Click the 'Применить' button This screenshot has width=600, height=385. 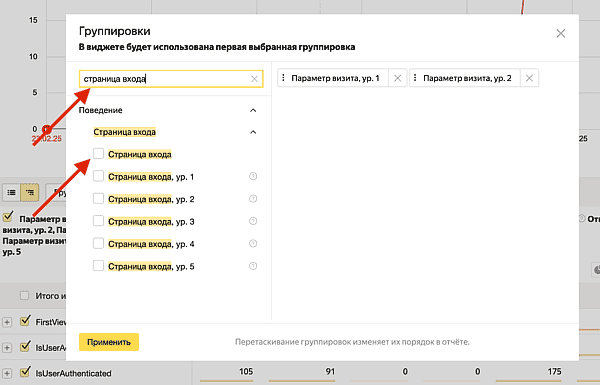point(109,342)
